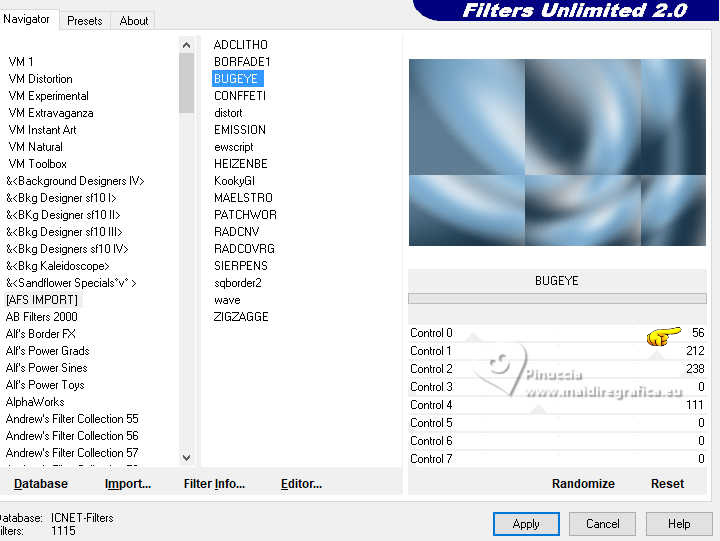Select the highlighted BUGEYE filter

237,79
